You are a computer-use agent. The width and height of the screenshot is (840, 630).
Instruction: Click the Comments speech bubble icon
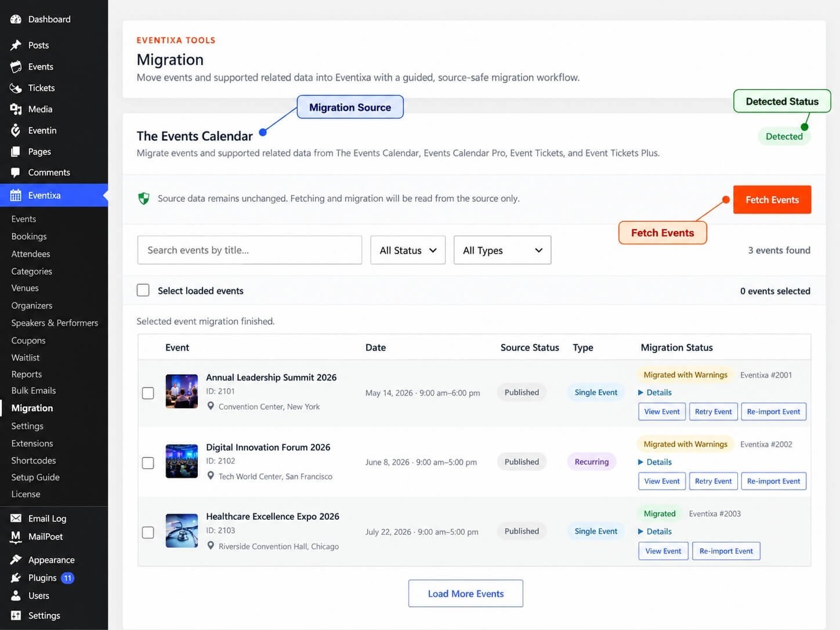click(16, 172)
